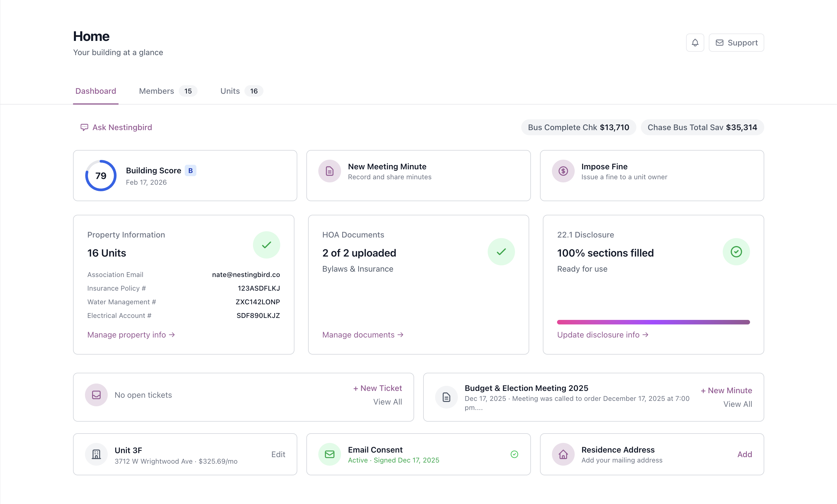Select the New Meeting Minute document icon
The image size is (837, 504).
pyautogui.click(x=329, y=171)
